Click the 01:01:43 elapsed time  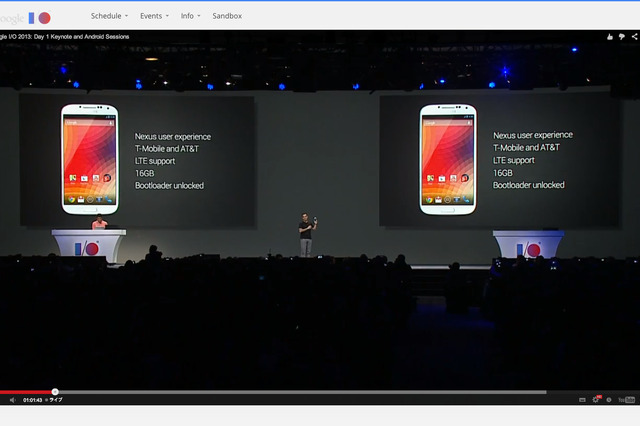pyautogui.click(x=32, y=400)
